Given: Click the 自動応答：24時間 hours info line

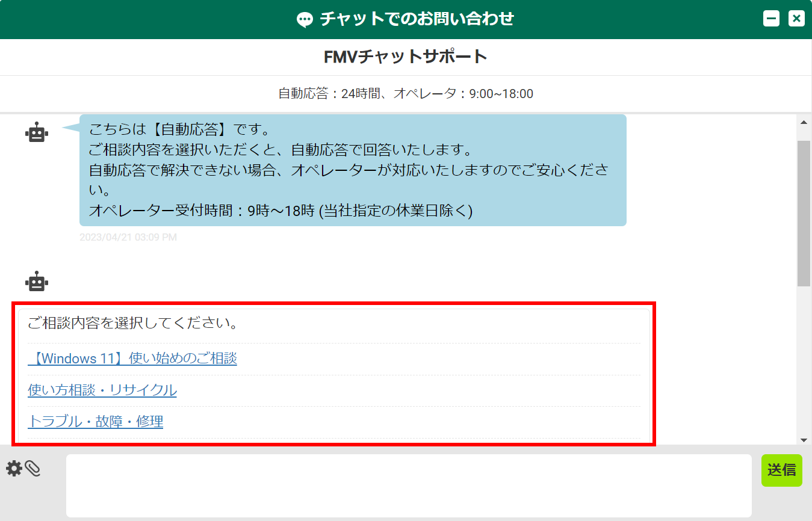Looking at the screenshot, I should coord(405,94).
